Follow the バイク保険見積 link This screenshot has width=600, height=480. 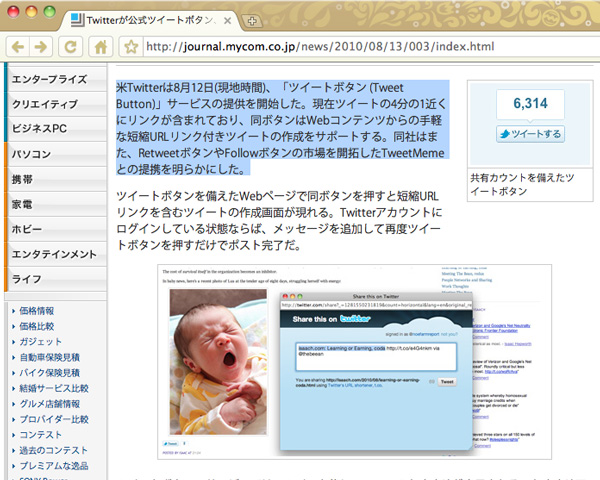click(x=50, y=373)
